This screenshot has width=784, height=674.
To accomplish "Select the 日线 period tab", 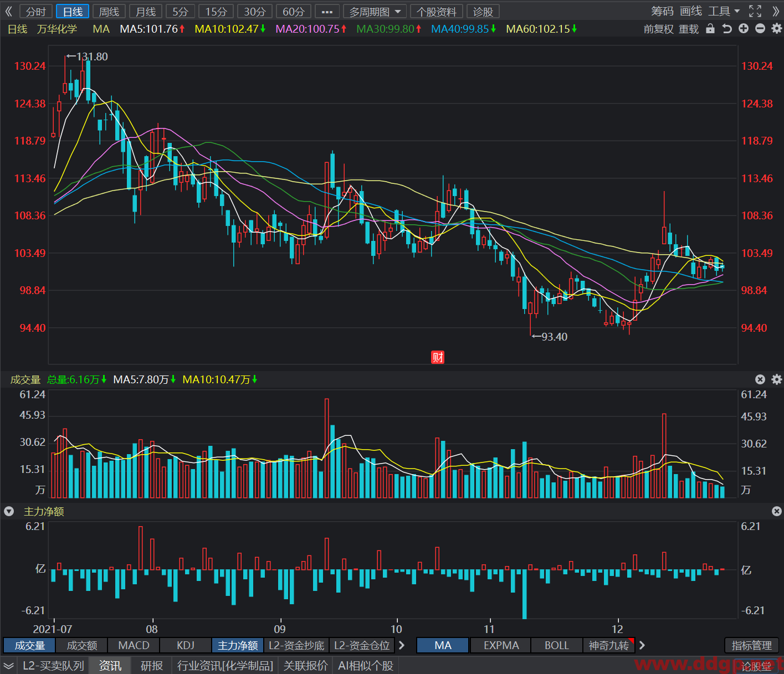I will coord(73,12).
